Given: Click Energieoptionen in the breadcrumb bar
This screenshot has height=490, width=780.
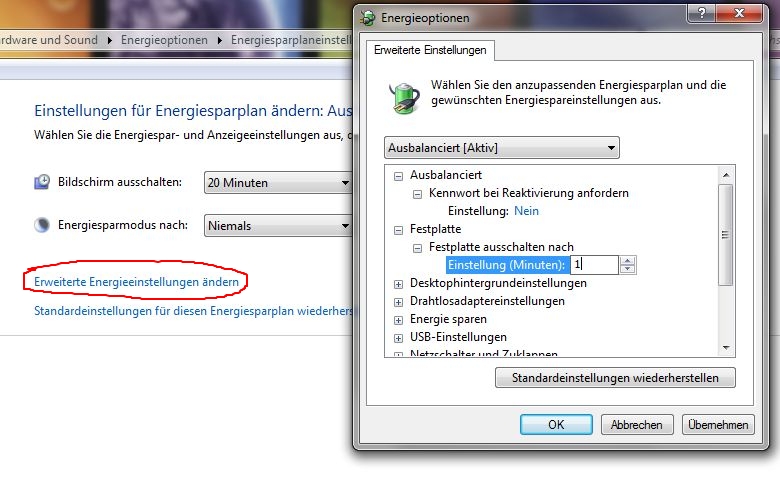Looking at the screenshot, I should (x=164, y=40).
